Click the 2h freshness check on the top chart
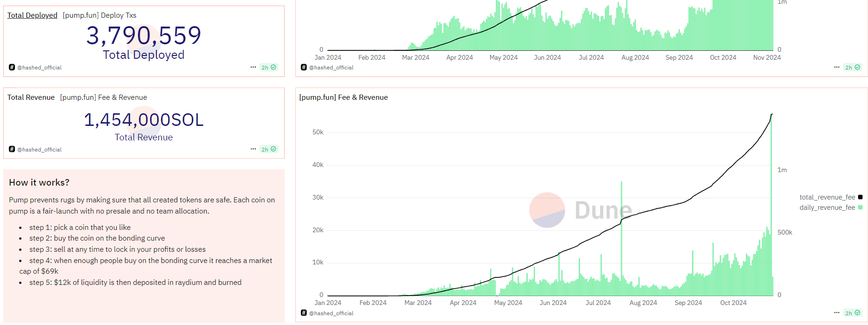 click(853, 67)
